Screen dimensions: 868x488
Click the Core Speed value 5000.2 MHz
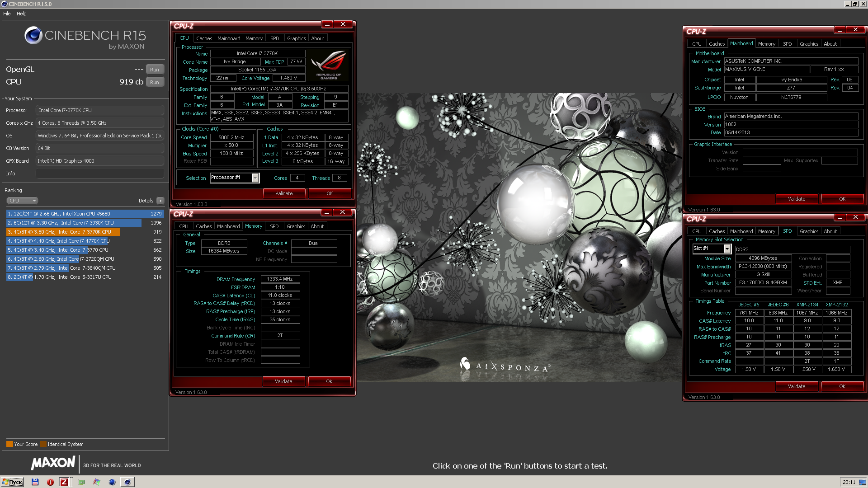pos(231,137)
